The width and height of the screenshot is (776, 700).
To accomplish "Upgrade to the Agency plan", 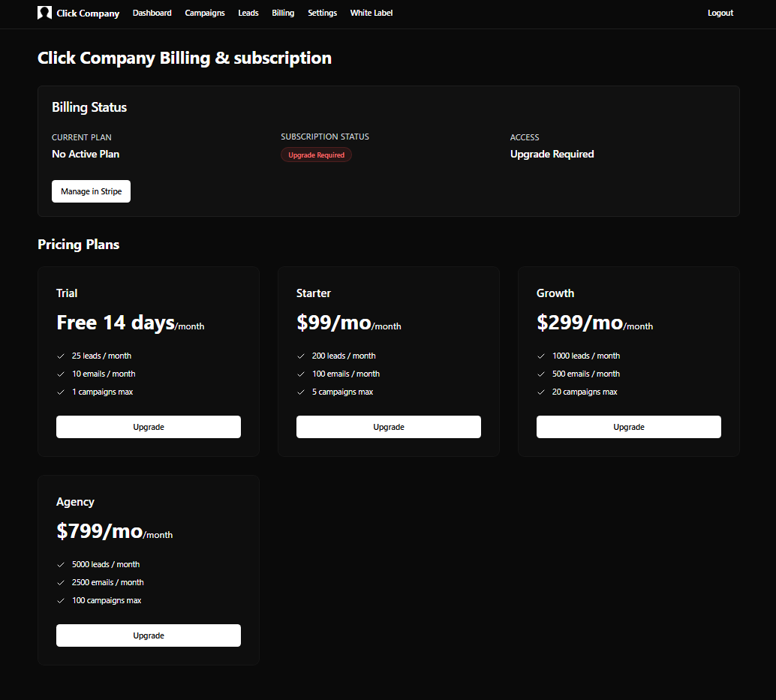I will tap(149, 635).
